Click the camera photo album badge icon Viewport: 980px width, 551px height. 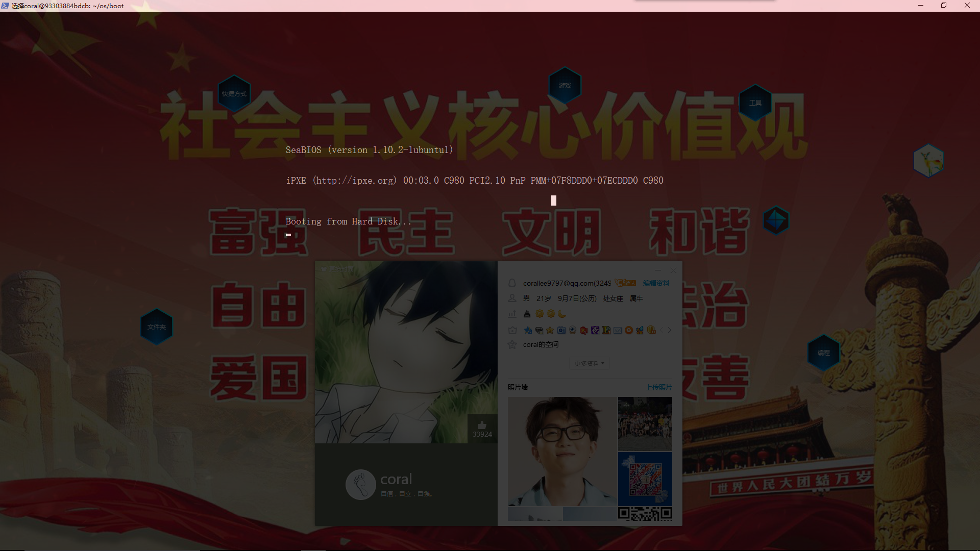[x=561, y=331]
